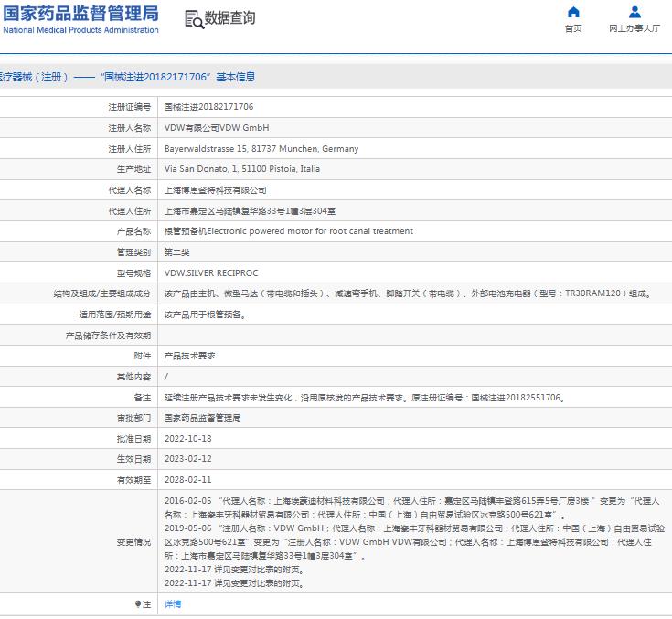
Task: Click the 2019-05-06 change record entry
Action: click(x=414, y=542)
